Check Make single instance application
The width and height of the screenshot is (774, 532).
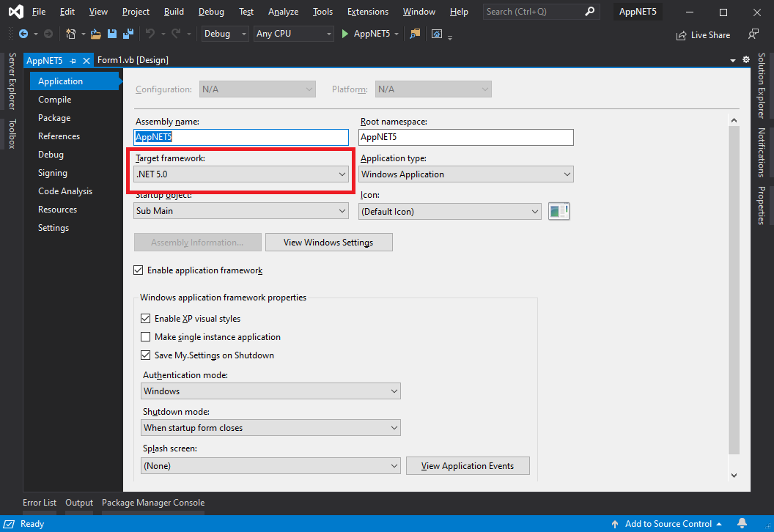point(145,336)
